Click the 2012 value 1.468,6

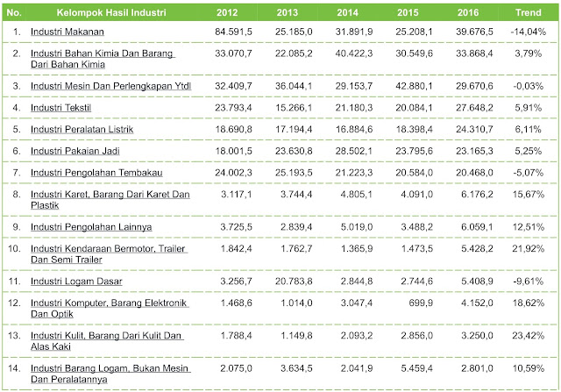tap(236, 303)
